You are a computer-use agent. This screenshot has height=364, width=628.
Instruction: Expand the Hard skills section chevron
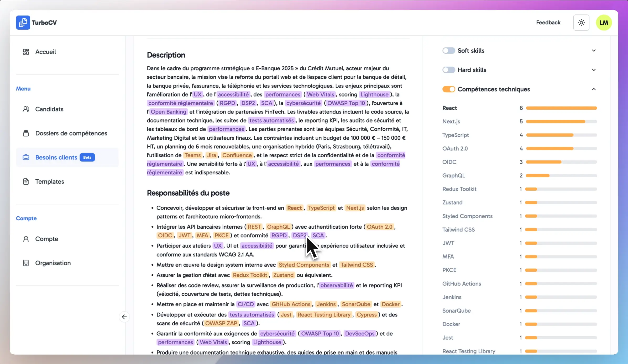[x=594, y=70]
